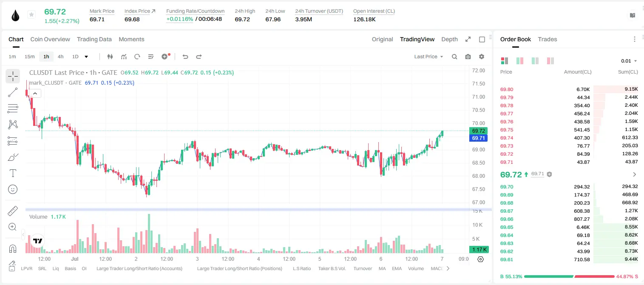
Task: Add CLUSDT to favorites star
Action: 31,15
